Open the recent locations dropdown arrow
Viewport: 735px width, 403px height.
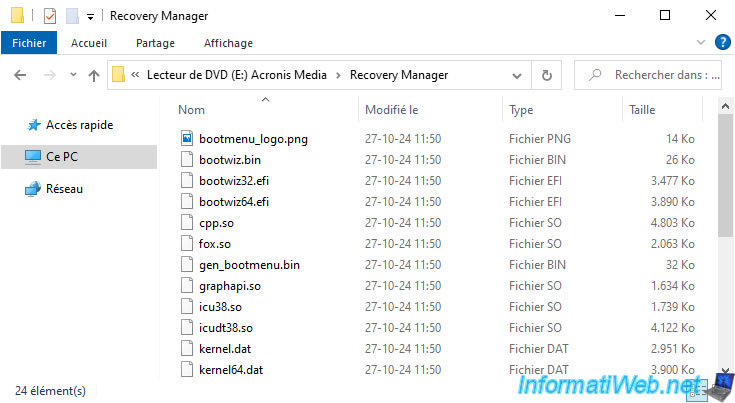(x=71, y=75)
